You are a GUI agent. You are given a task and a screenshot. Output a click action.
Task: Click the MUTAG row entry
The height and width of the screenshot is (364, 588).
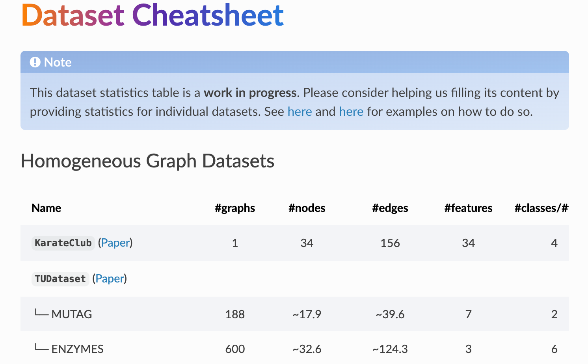tap(72, 314)
